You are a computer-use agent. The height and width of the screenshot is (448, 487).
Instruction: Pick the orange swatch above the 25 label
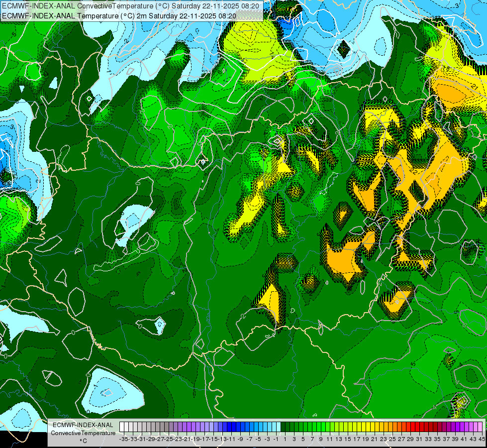[x=390, y=427]
